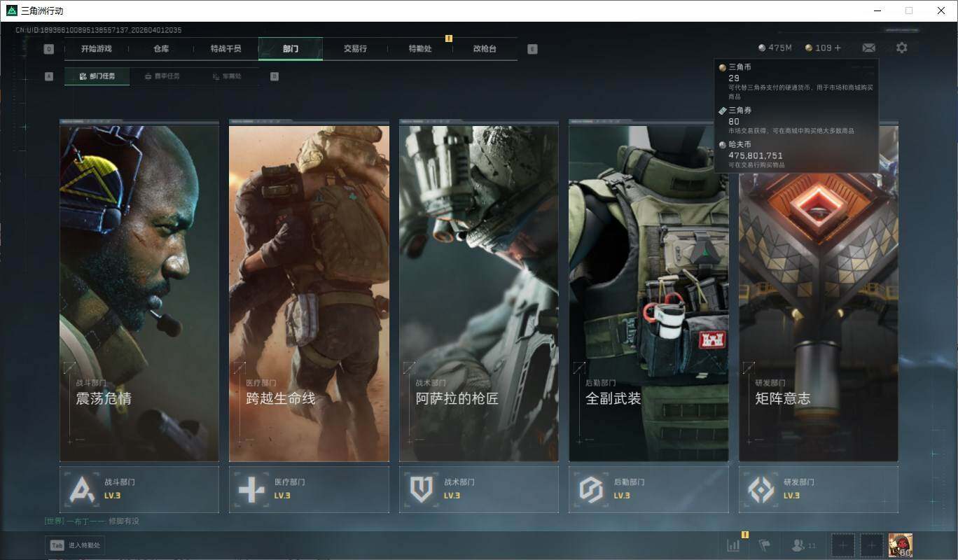Click the plus beside 109 currency
The width and height of the screenshot is (958, 560).
coord(838,48)
